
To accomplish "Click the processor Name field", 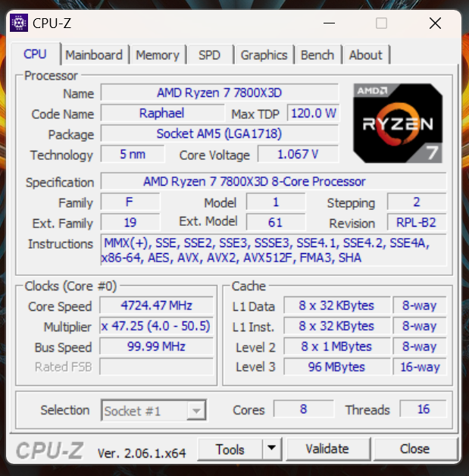I will (x=219, y=92).
